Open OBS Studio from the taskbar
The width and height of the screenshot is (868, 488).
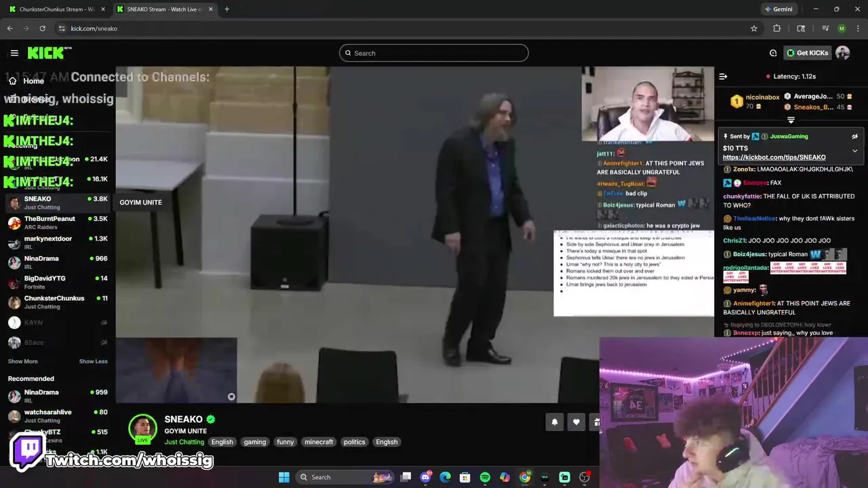click(585, 477)
